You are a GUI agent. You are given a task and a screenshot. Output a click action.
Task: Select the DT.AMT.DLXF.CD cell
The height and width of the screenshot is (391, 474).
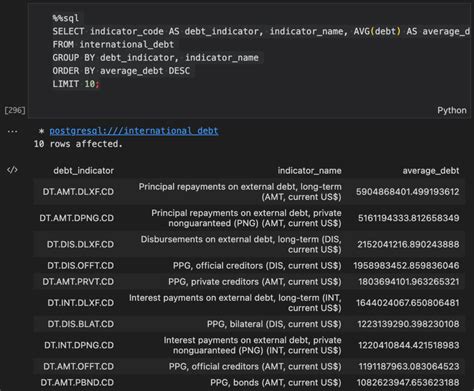[78, 192]
